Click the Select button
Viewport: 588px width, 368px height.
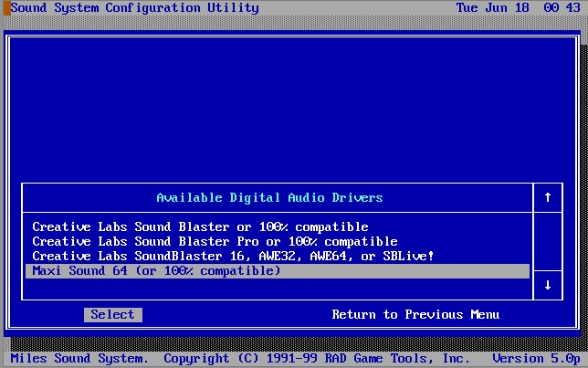click(x=113, y=315)
